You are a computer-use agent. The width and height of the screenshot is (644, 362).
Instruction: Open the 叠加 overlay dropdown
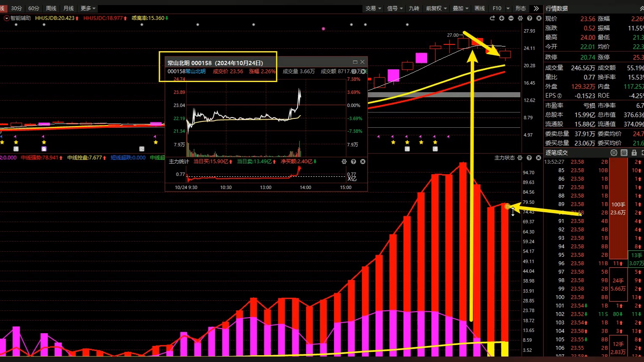[461, 8]
